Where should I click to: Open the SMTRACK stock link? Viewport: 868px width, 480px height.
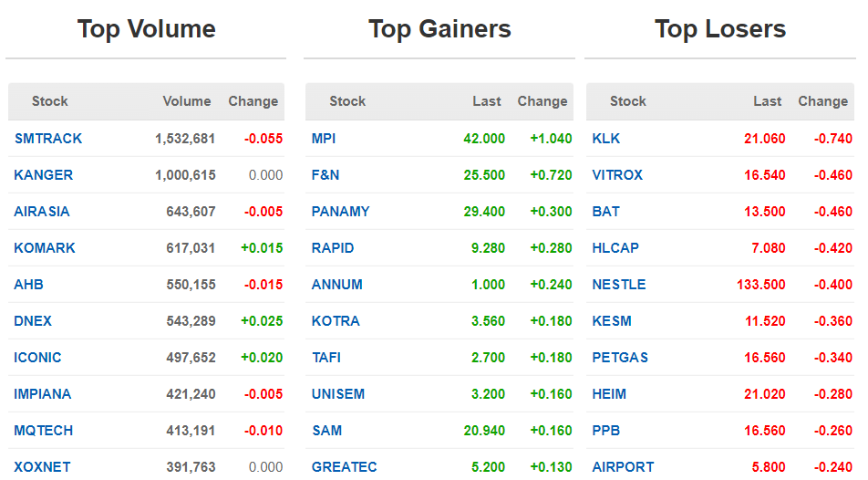(48, 139)
